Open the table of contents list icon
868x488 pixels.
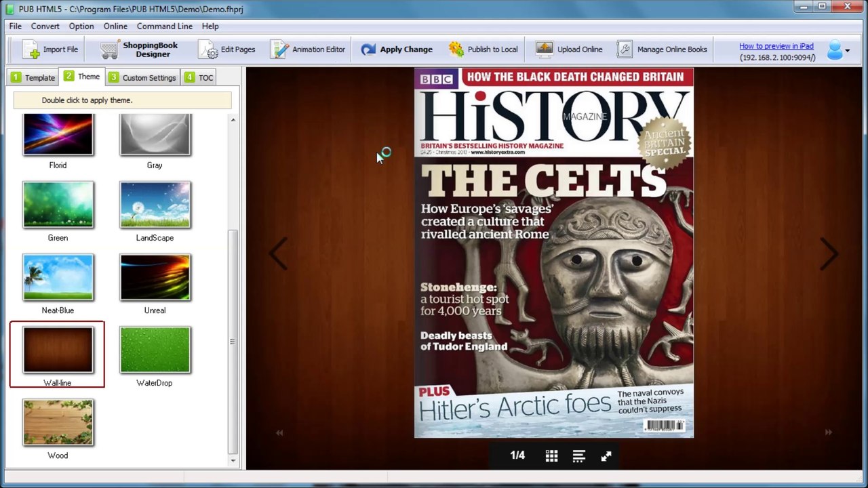tap(578, 456)
